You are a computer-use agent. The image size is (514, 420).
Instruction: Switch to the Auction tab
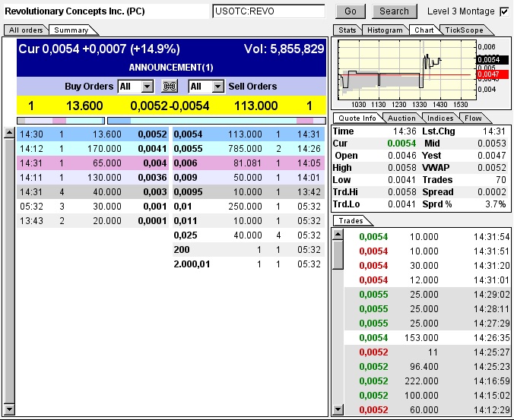(401, 118)
